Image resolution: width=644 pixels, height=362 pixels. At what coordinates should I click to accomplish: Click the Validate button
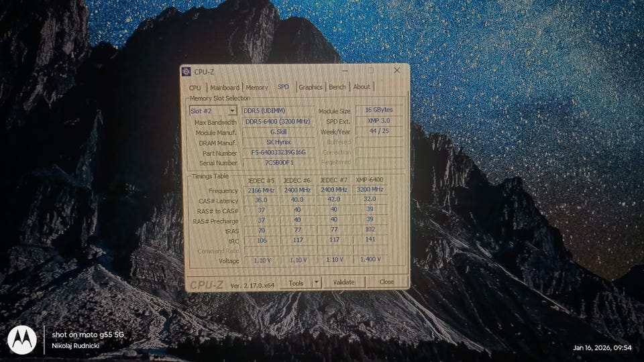tap(343, 282)
